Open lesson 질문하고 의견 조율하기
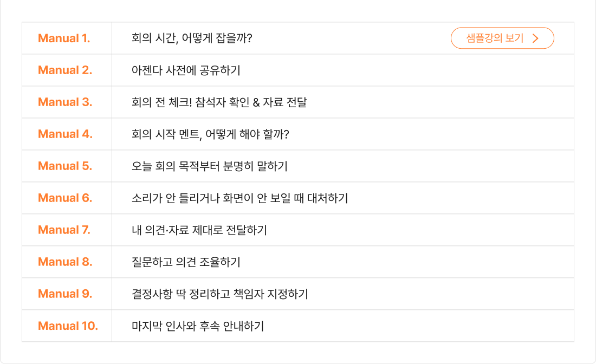The image size is (596, 364). pos(186,262)
